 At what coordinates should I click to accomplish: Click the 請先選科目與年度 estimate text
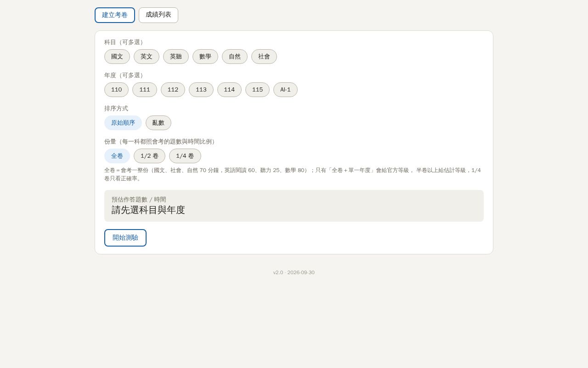148,210
